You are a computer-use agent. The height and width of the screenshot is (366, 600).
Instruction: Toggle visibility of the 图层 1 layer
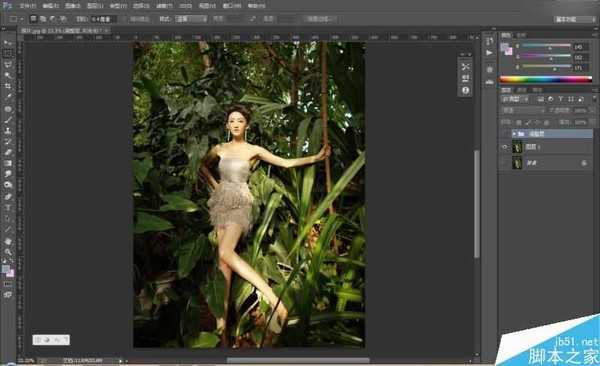pyautogui.click(x=505, y=147)
